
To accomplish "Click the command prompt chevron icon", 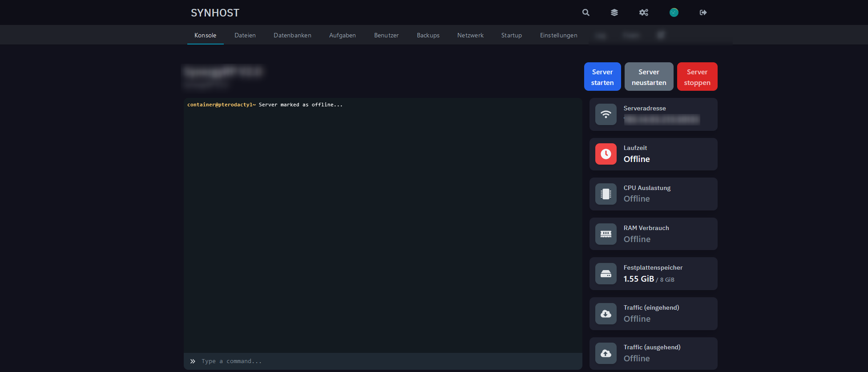I will (x=193, y=361).
